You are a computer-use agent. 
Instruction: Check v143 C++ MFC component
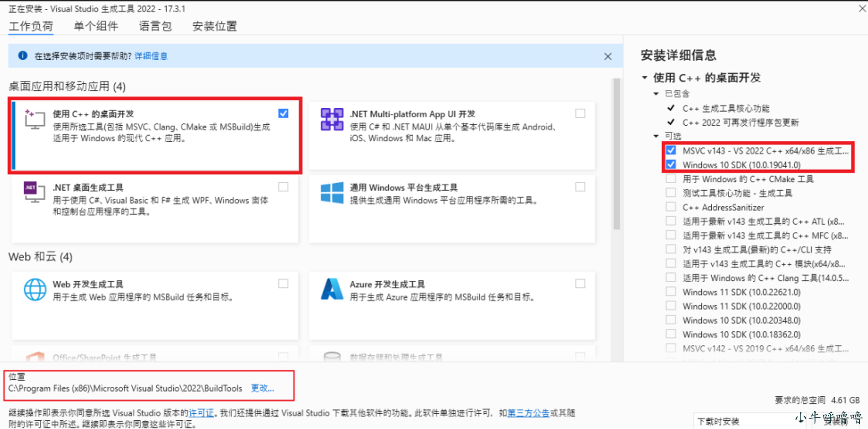tap(671, 235)
